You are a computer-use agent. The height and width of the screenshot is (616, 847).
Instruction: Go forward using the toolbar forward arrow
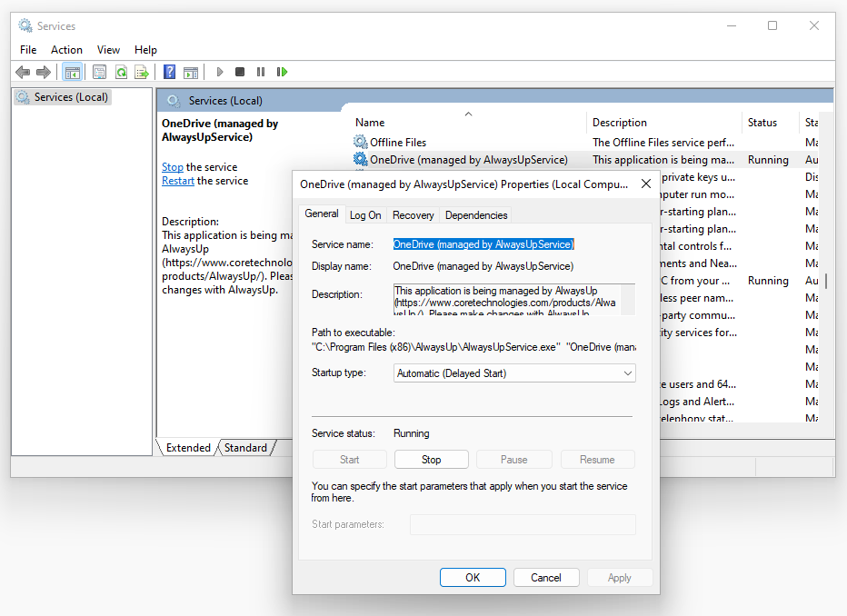click(x=44, y=72)
